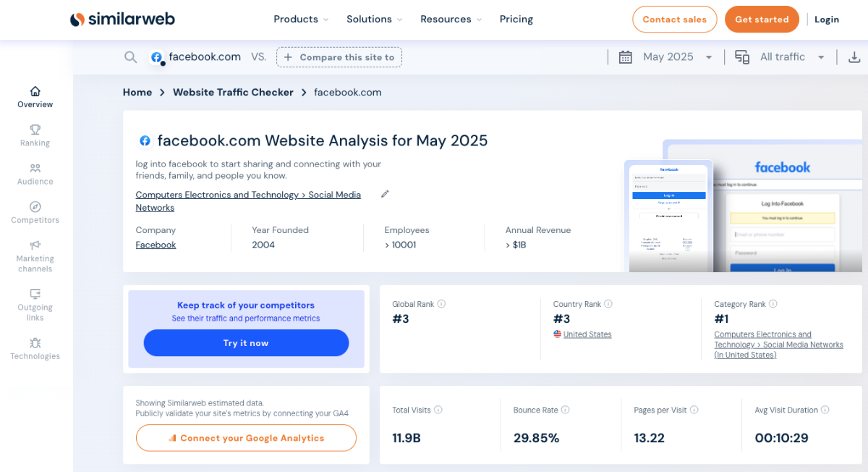
Task: Expand the Resources menu
Action: (451, 20)
